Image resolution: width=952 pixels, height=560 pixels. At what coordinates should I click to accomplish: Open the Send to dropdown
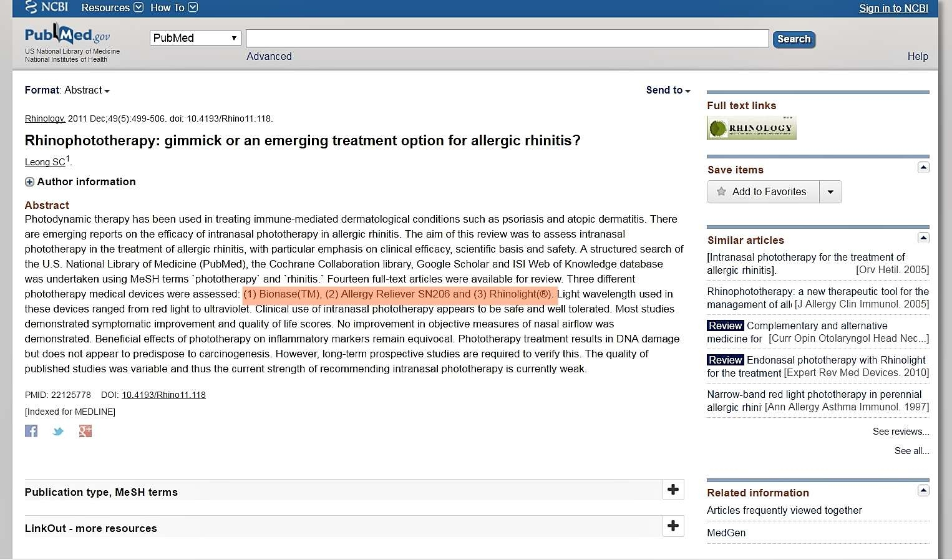(668, 90)
